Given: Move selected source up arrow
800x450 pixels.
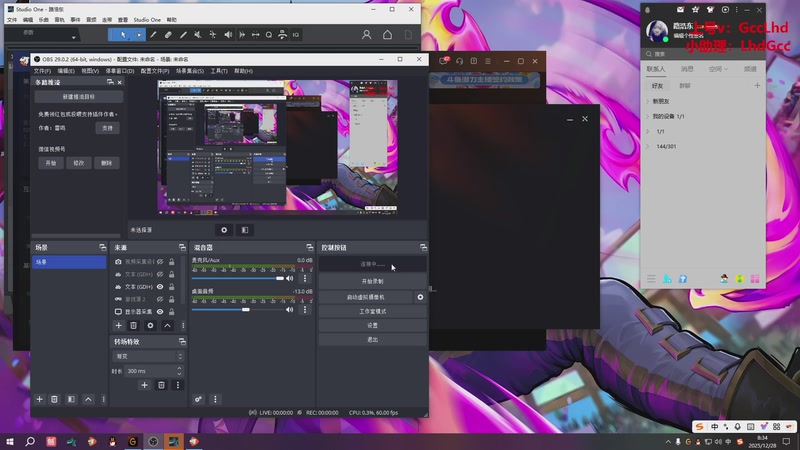Looking at the screenshot, I should point(167,325).
